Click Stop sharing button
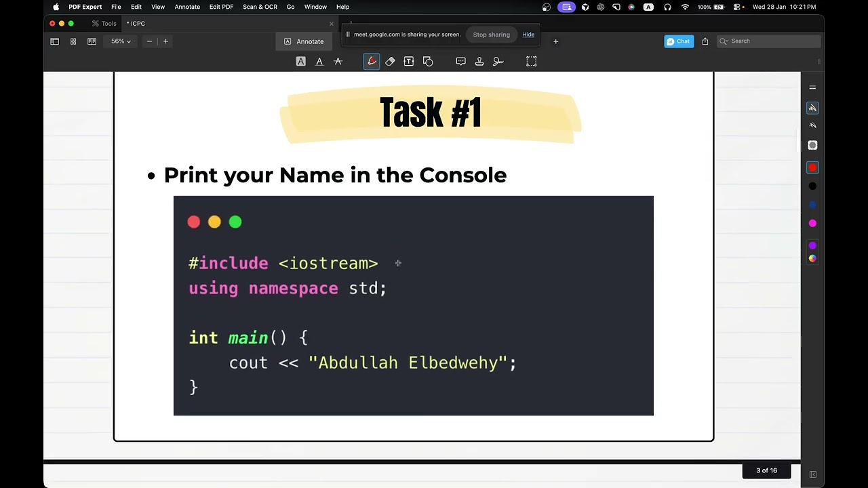The image size is (868, 488). (x=492, y=35)
